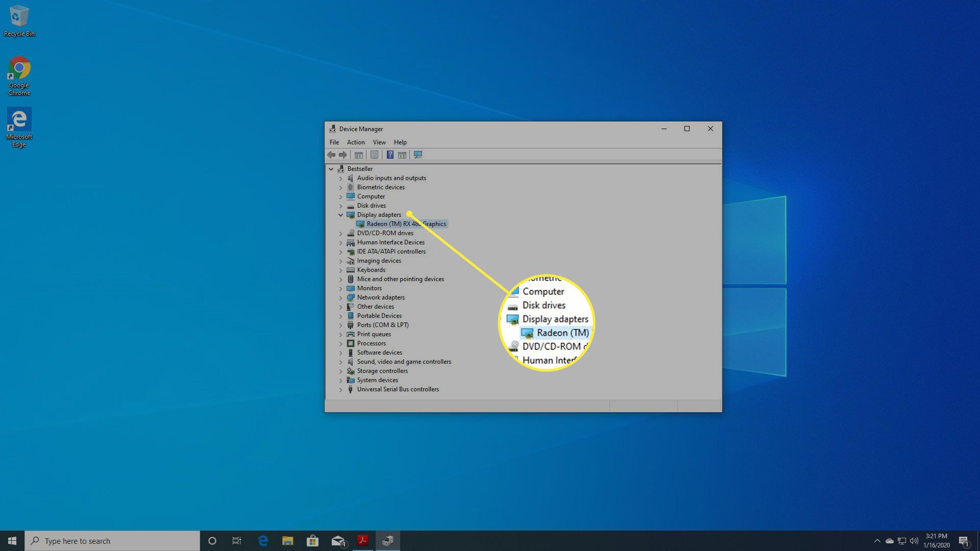Open Adobe Acrobat from the taskbar
This screenshot has height=551, width=980.
coord(363,541)
